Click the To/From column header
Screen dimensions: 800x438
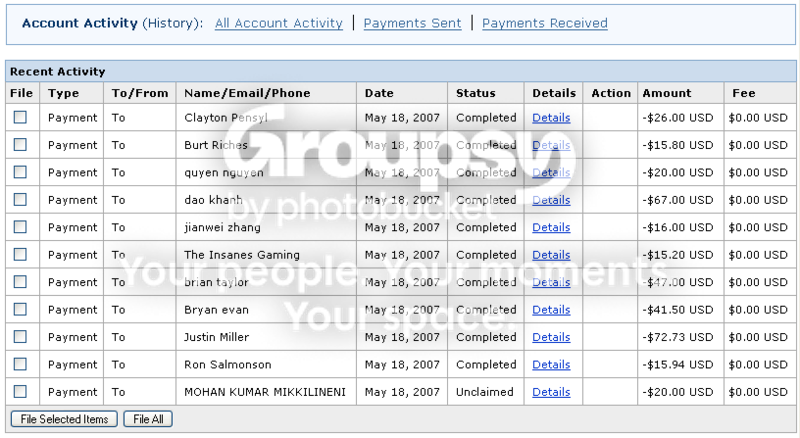point(140,93)
